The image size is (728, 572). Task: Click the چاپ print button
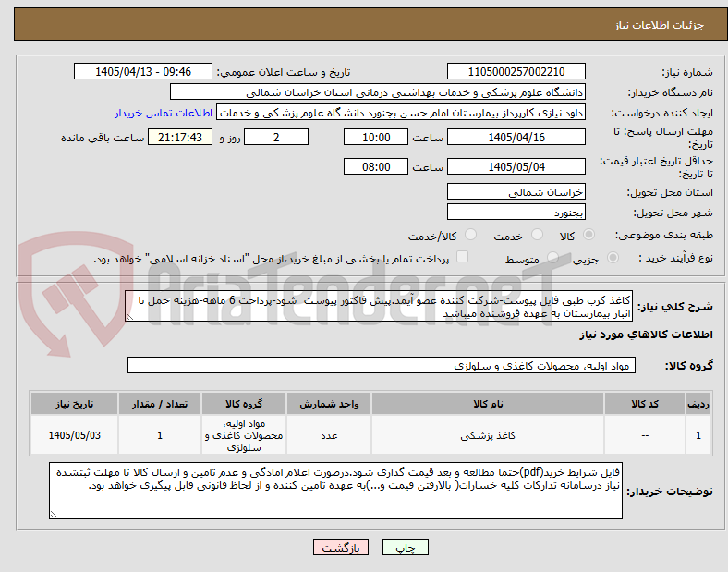[406, 547]
